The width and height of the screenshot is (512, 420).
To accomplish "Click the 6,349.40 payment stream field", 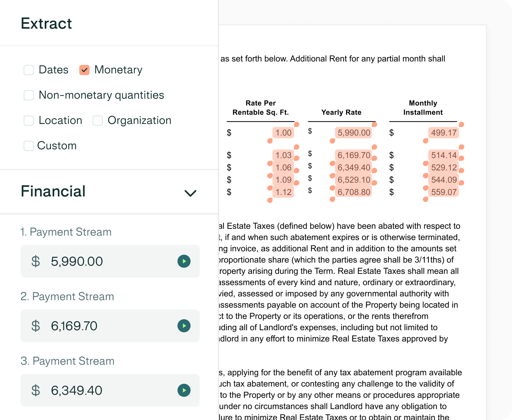I will pos(110,390).
